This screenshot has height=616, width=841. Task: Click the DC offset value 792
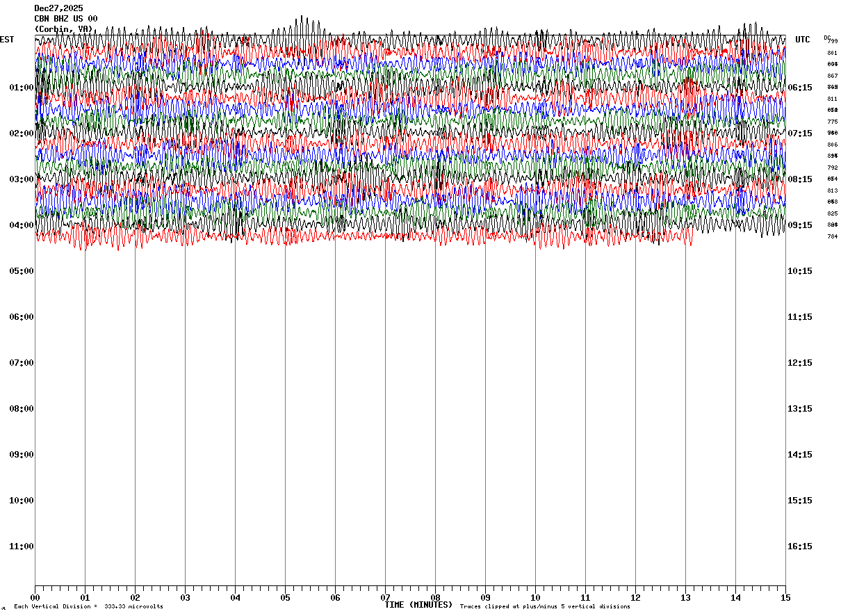(x=833, y=168)
